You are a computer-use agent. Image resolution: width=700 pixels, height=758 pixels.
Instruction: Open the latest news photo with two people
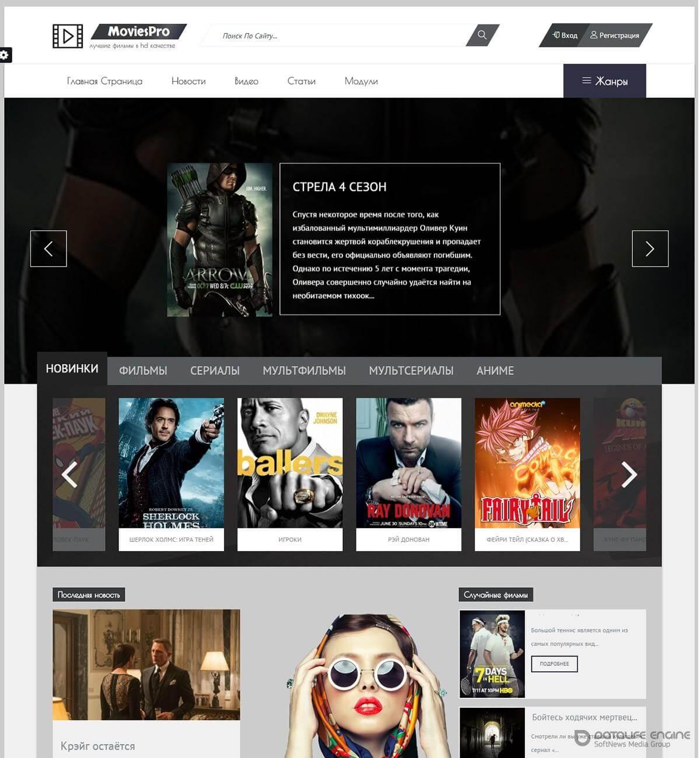coord(146,665)
